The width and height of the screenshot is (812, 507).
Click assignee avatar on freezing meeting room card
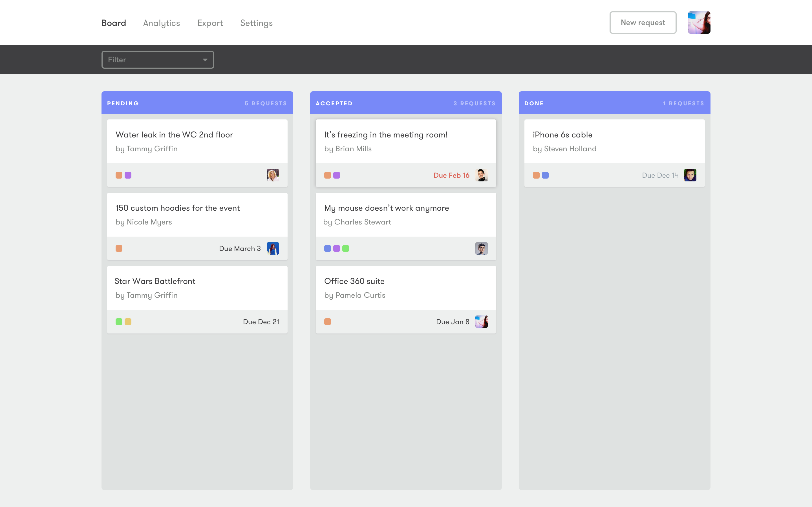point(481,175)
